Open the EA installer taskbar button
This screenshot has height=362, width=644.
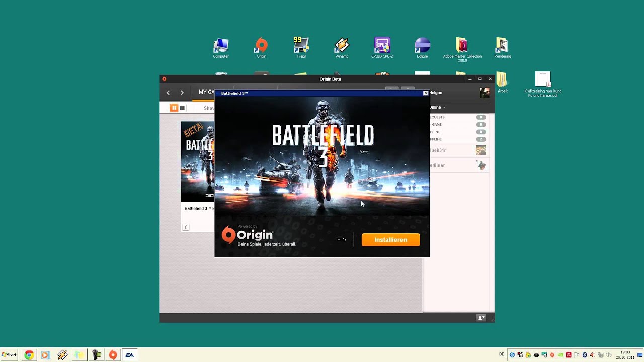coord(130,355)
